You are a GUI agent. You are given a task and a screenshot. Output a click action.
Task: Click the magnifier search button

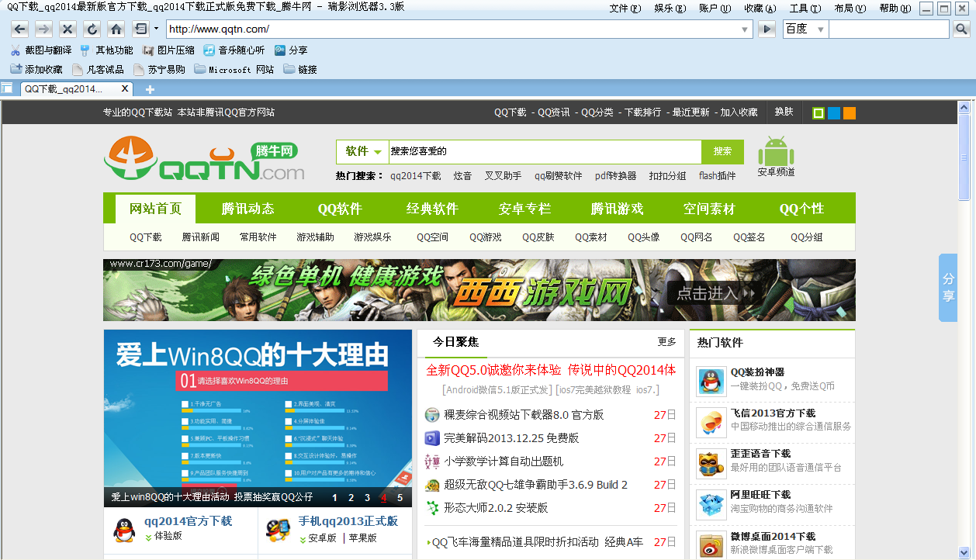(961, 29)
